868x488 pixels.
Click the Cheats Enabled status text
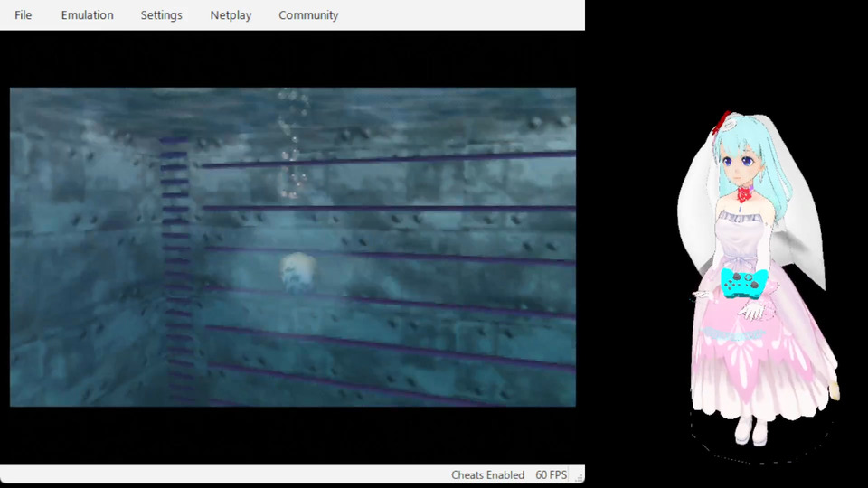pyautogui.click(x=487, y=474)
